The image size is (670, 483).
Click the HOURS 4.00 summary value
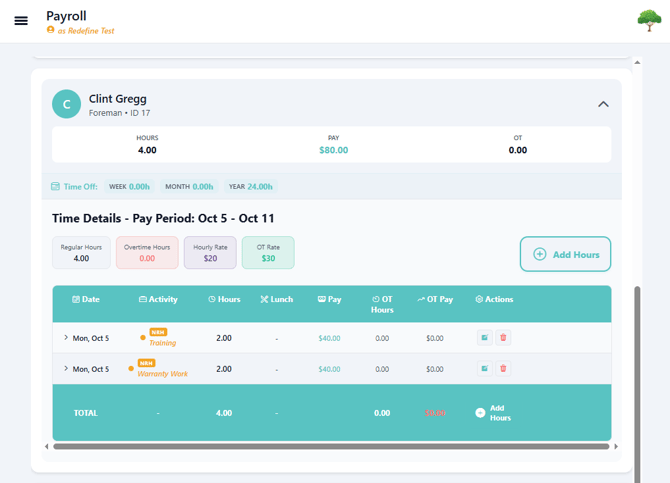(147, 150)
